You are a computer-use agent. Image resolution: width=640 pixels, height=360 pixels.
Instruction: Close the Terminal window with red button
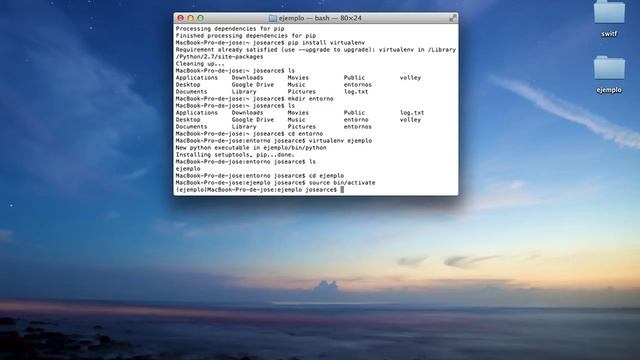pos(180,18)
